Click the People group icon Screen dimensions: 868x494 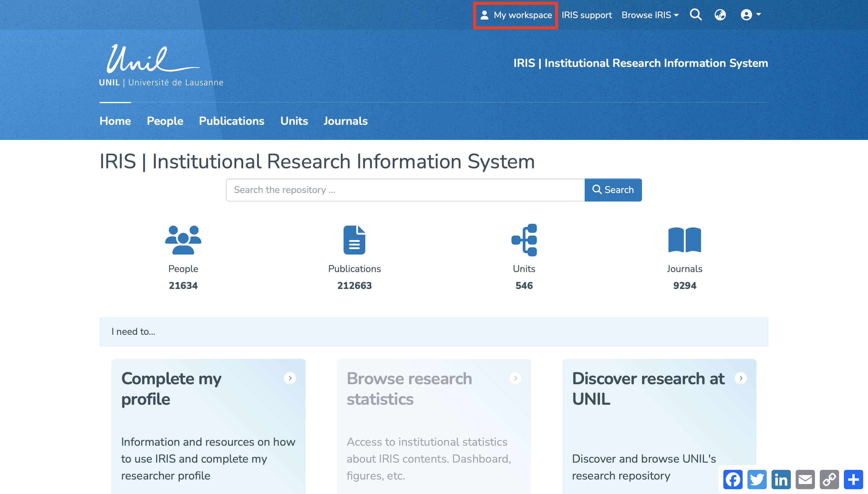[183, 239]
